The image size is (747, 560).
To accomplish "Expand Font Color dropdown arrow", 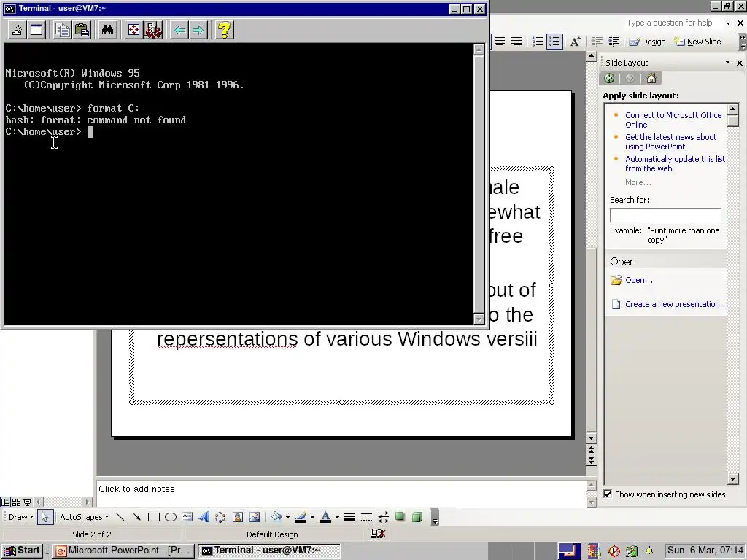I will (x=337, y=517).
